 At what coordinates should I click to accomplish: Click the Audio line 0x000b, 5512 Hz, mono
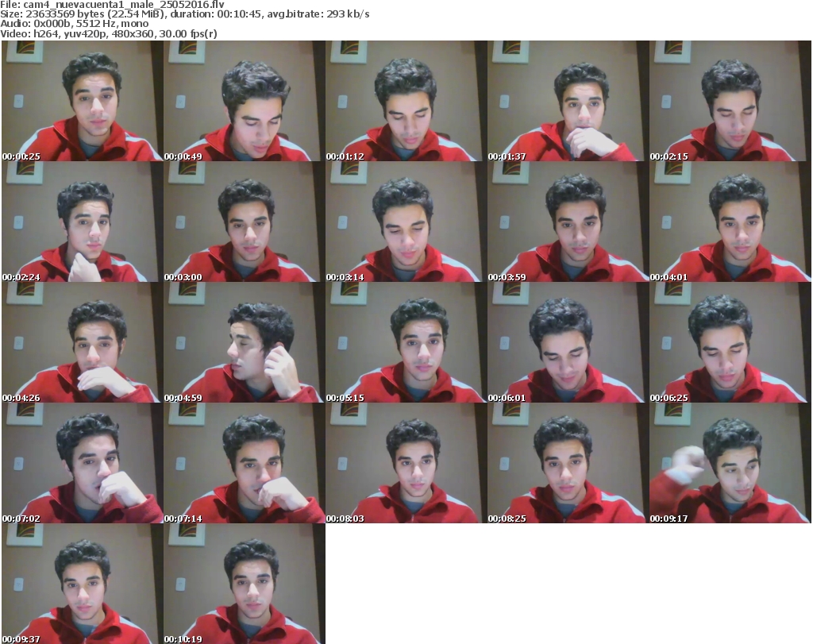coord(74,24)
